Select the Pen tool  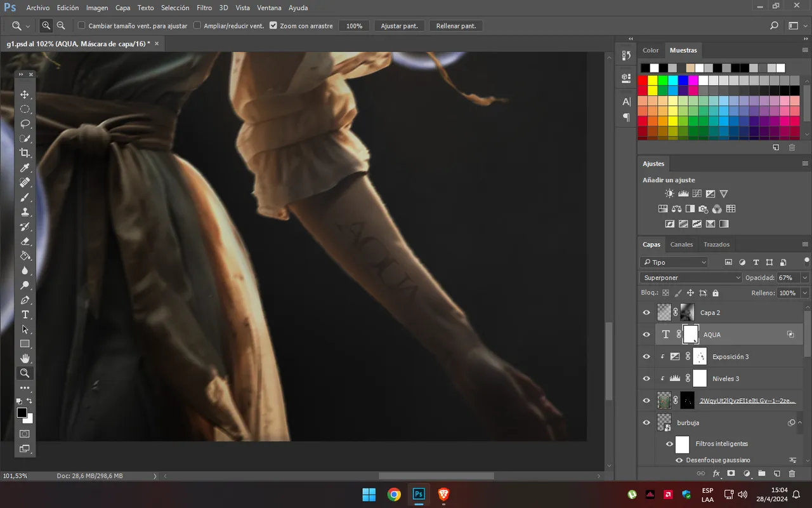[25, 300]
